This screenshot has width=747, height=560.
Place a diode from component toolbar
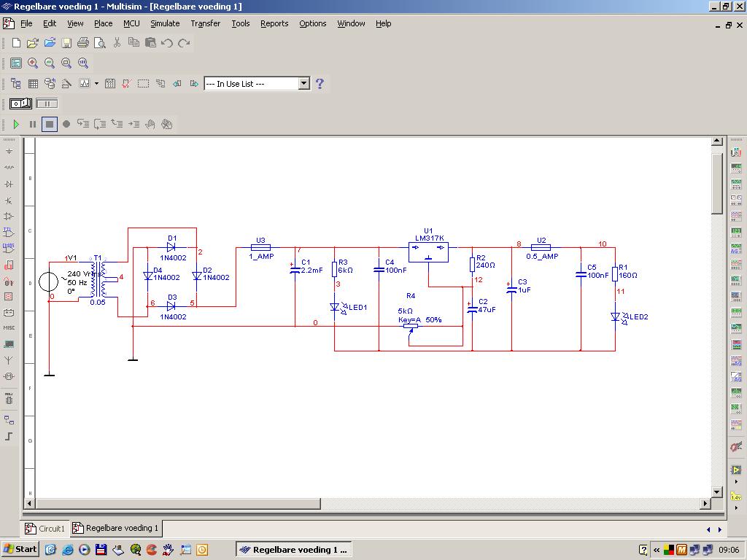[9, 184]
